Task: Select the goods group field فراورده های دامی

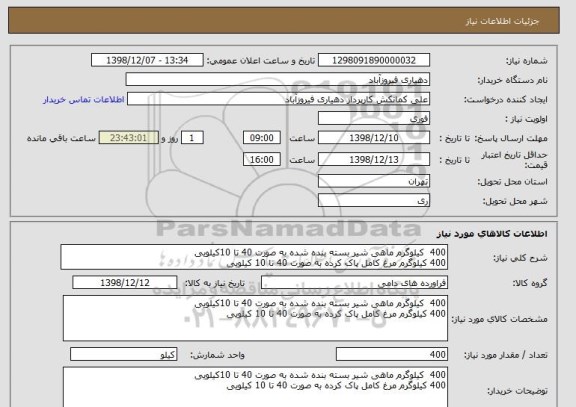Action: tap(354, 282)
